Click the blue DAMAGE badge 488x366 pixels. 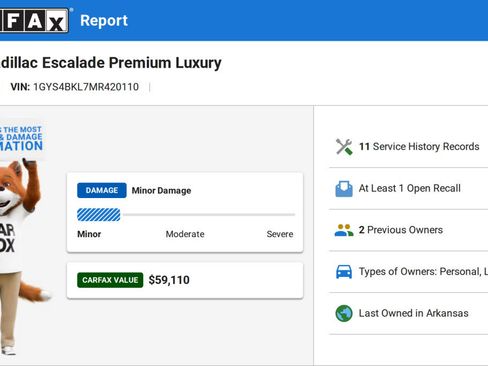(102, 190)
